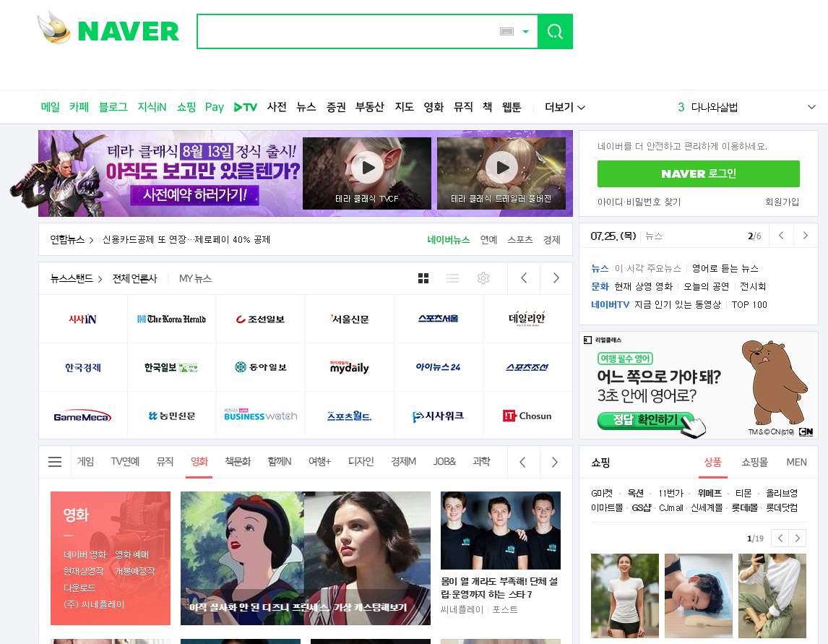Image resolution: width=828 pixels, height=644 pixels.
Task: Open the 위메프 shopping mall link
Action: pyautogui.click(x=710, y=493)
